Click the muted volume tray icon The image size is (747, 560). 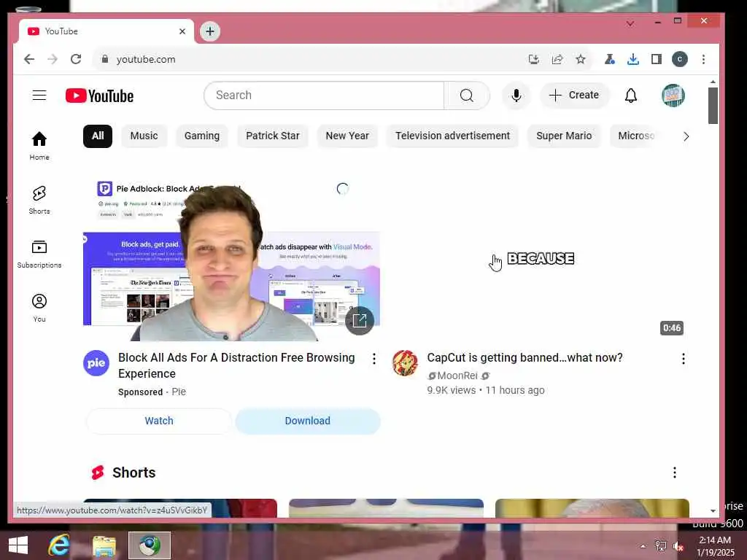click(x=678, y=546)
